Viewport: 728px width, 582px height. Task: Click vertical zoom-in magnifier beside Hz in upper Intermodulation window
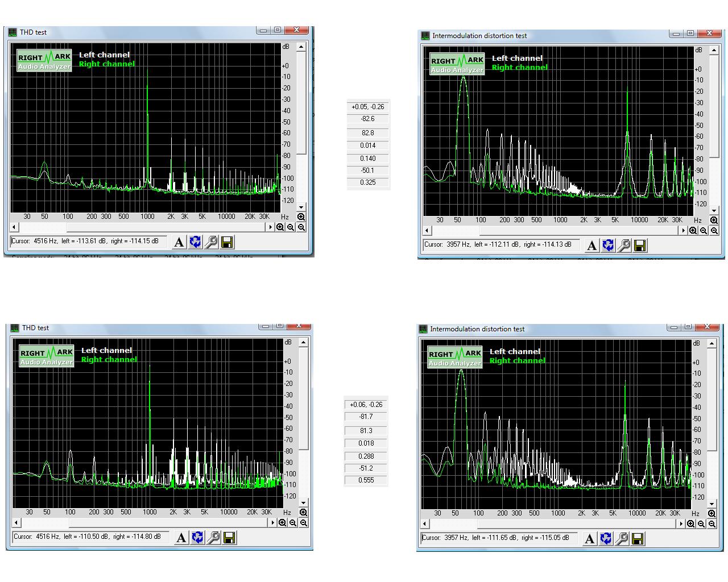[x=714, y=221]
